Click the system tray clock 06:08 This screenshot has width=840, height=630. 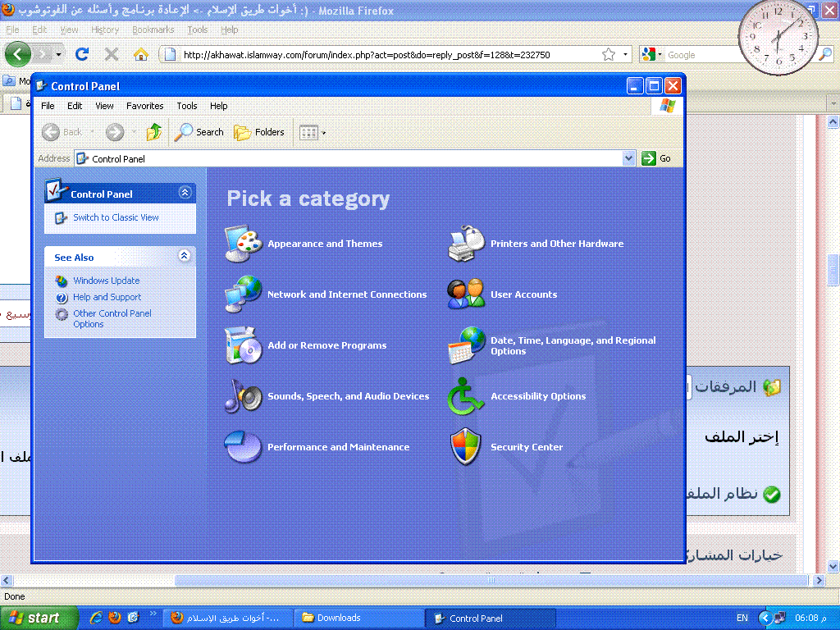[810, 618]
